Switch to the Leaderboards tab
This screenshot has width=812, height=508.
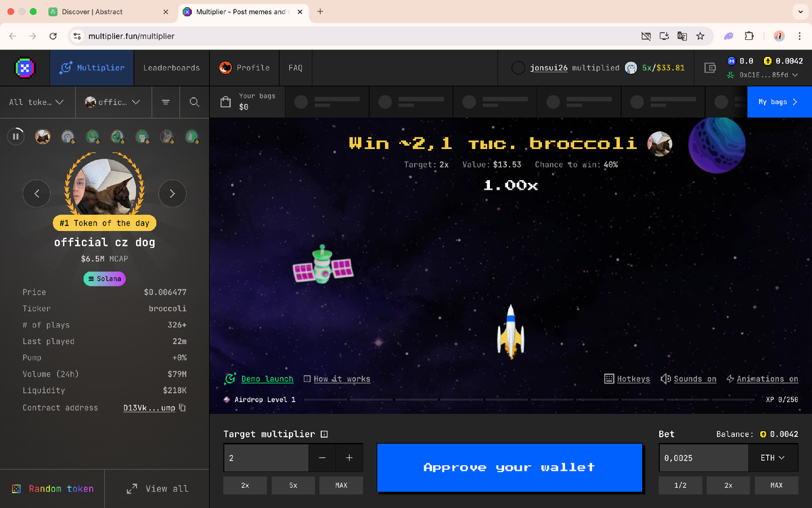pos(171,68)
